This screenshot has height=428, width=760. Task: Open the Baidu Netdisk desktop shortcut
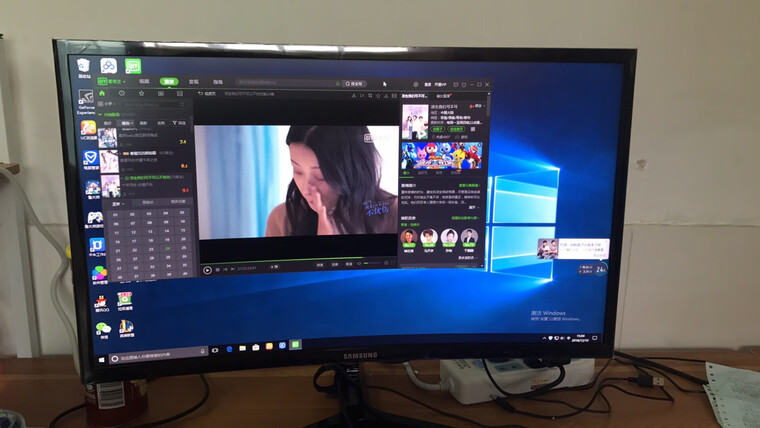[109, 66]
